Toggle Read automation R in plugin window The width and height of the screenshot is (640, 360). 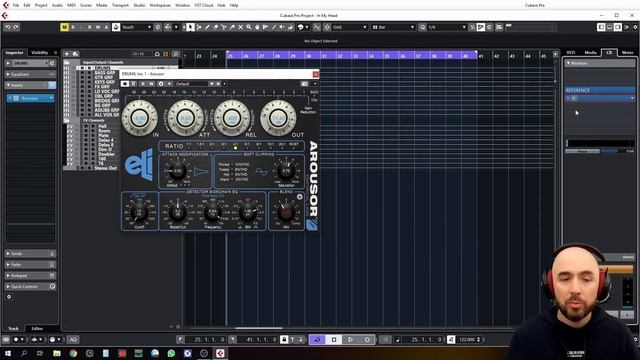pos(142,84)
